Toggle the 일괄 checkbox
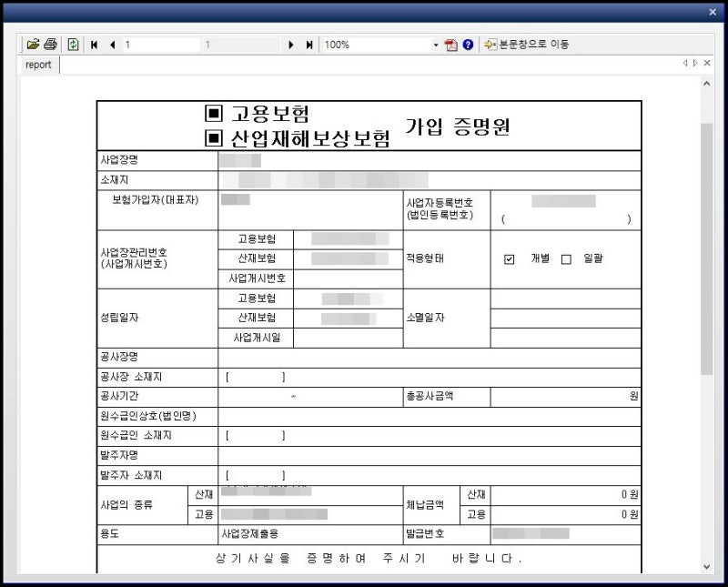Viewport: 728px width, 587px height. (x=566, y=259)
